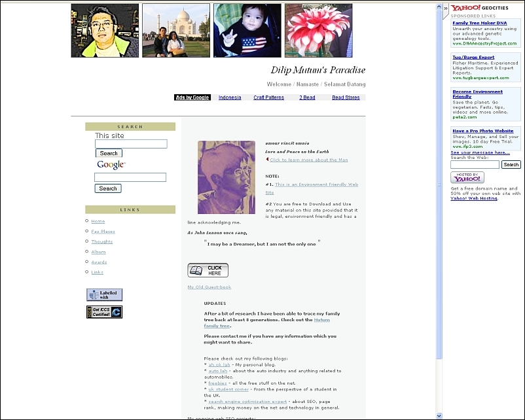
Task: Switch to the Craft Patterns tab
Action: 268,97
